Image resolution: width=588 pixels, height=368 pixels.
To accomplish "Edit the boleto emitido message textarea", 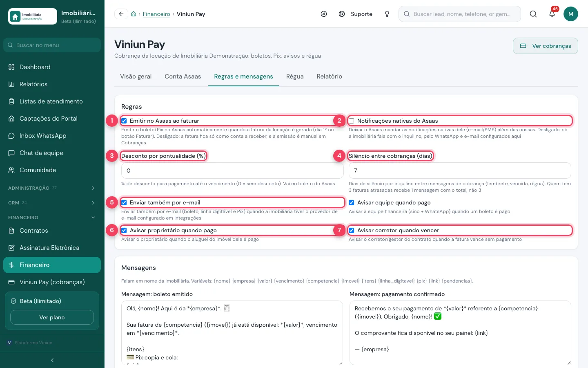I will [232, 333].
